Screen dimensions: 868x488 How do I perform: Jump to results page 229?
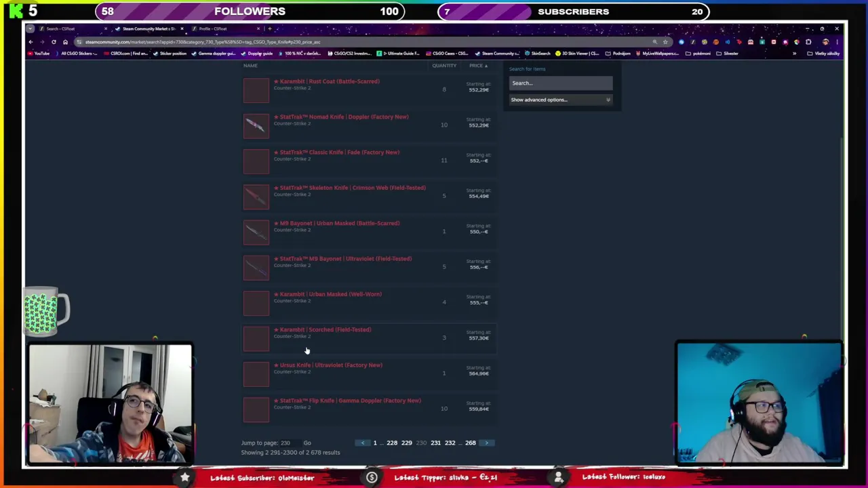406,443
